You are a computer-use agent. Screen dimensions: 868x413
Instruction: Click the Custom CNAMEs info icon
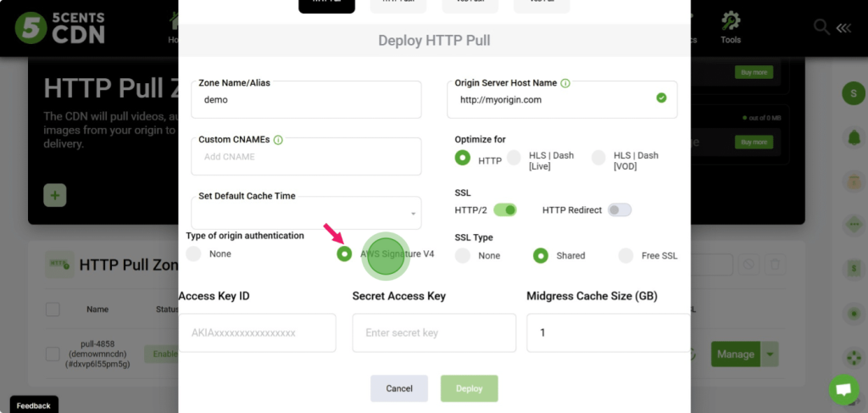point(278,140)
